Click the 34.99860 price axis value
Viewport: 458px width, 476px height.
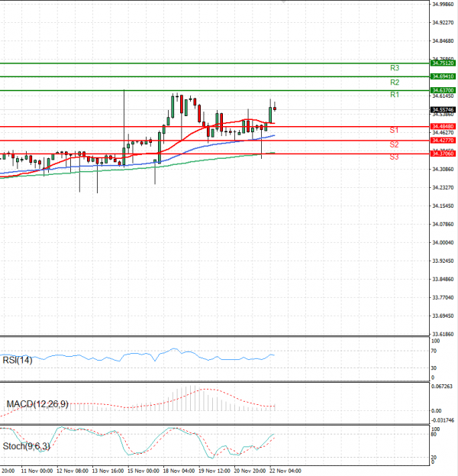[x=443, y=5]
